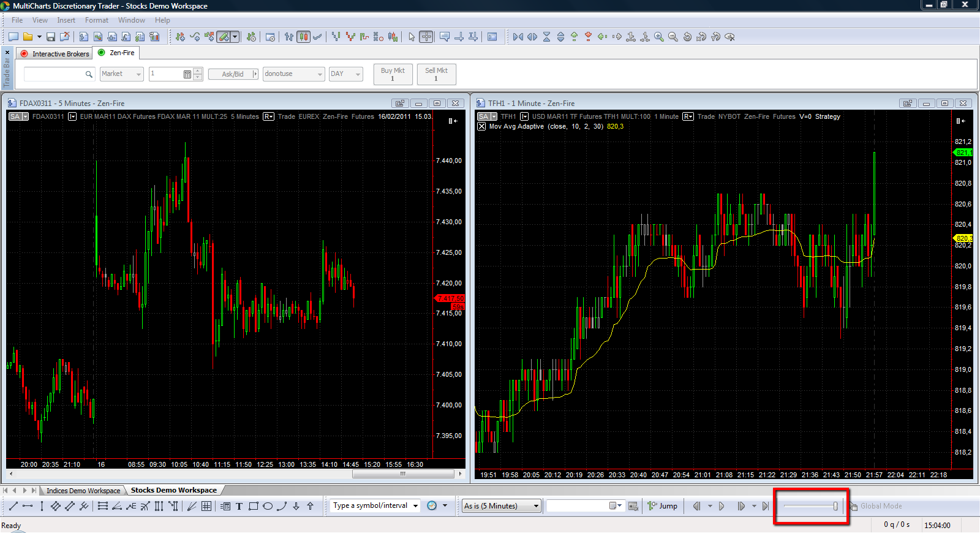
Task: Select the Zen-Fire broker tab
Action: coord(116,53)
